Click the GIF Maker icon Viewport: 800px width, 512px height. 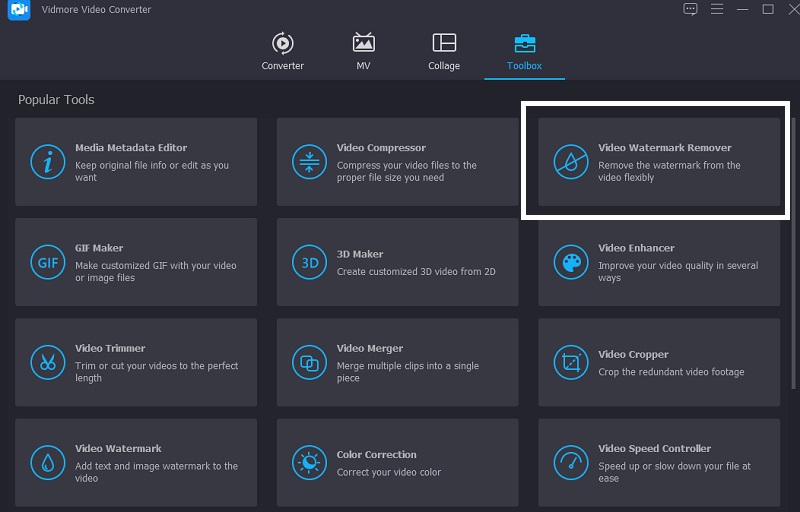pyautogui.click(x=47, y=262)
